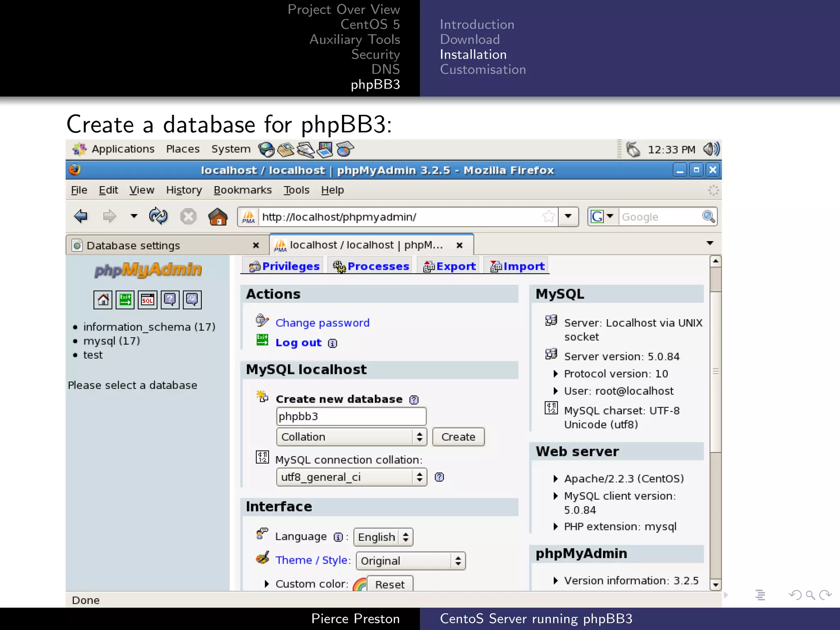Click the phpbb3 database name field
840x630 pixels.
[x=352, y=416]
